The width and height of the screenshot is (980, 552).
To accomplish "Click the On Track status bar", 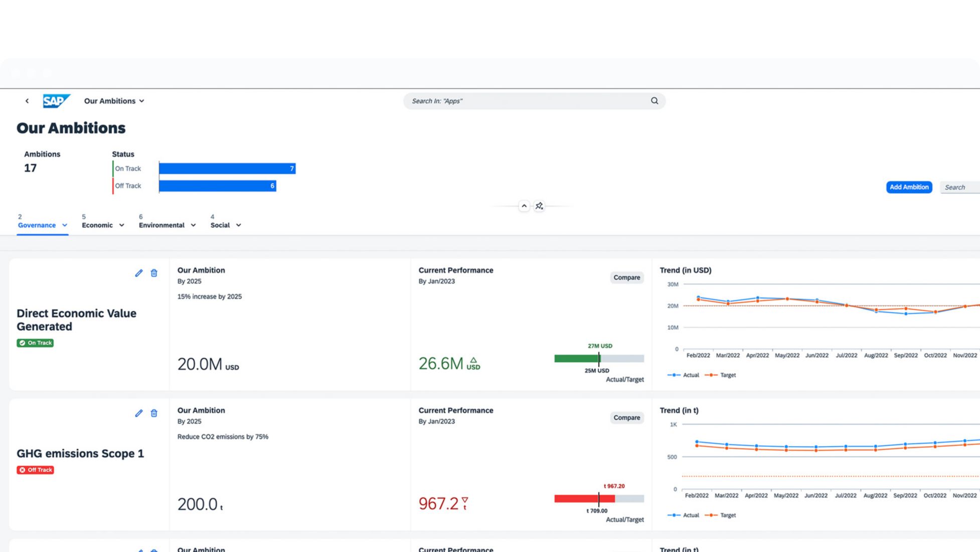I will 227,169.
